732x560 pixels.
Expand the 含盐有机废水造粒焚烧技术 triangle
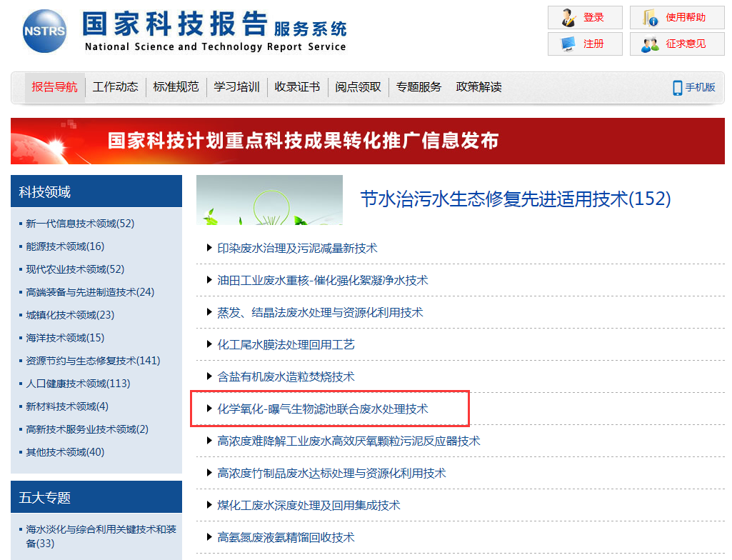tap(209, 377)
